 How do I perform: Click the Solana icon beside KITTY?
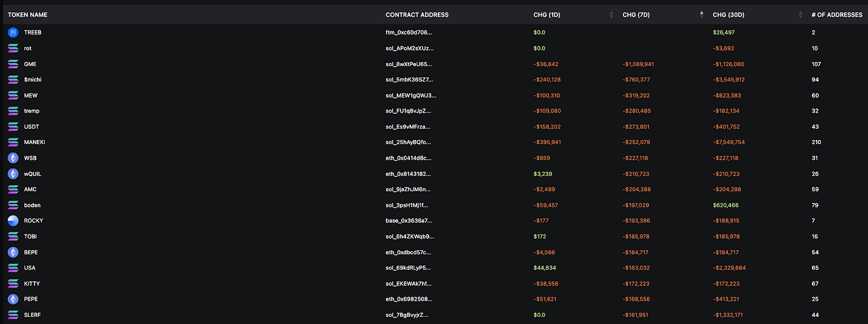pos(13,283)
